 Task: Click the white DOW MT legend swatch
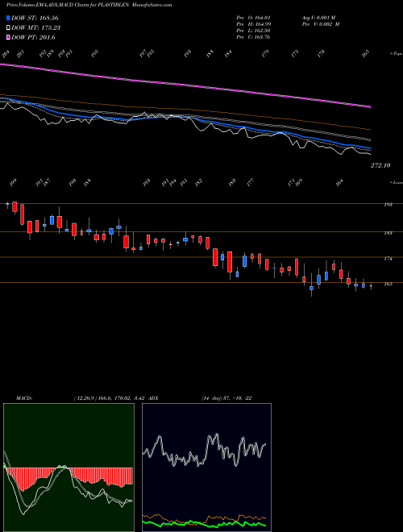click(8, 28)
